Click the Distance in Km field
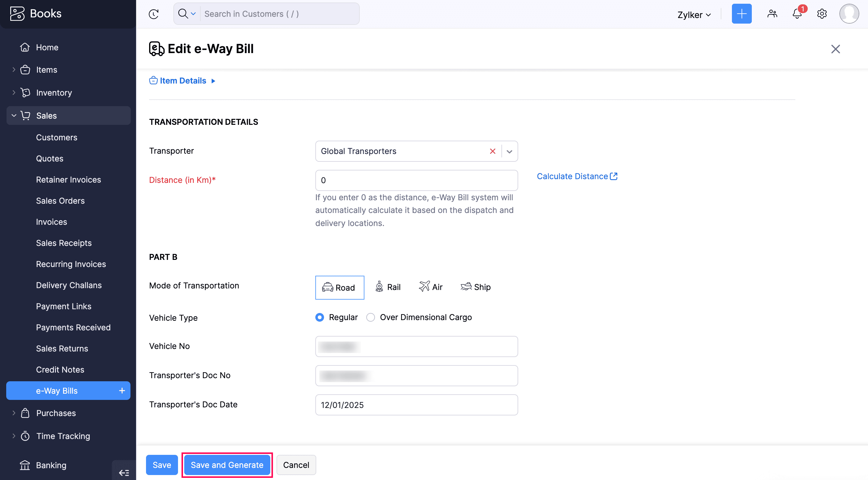 click(416, 180)
